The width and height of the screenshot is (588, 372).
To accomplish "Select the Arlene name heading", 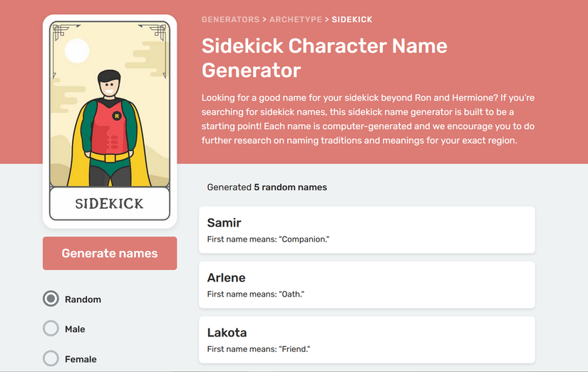I will click(226, 278).
